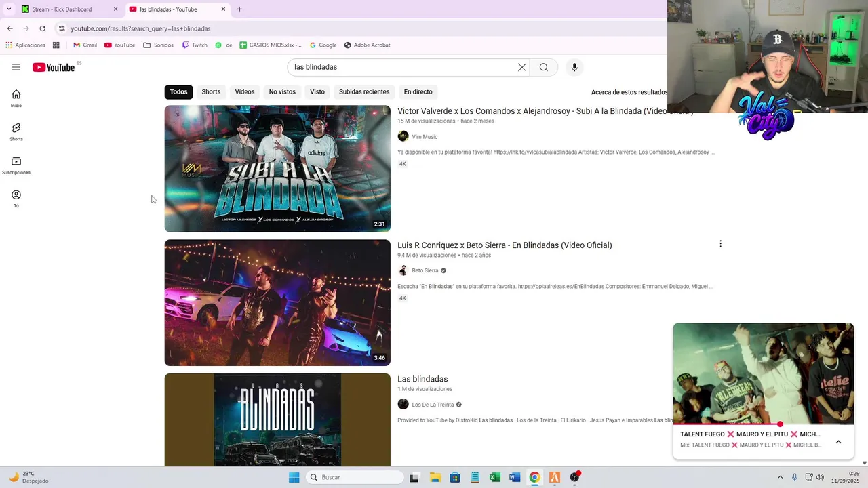Click Acerca de estos resultados
868x488 pixels.
click(x=629, y=92)
